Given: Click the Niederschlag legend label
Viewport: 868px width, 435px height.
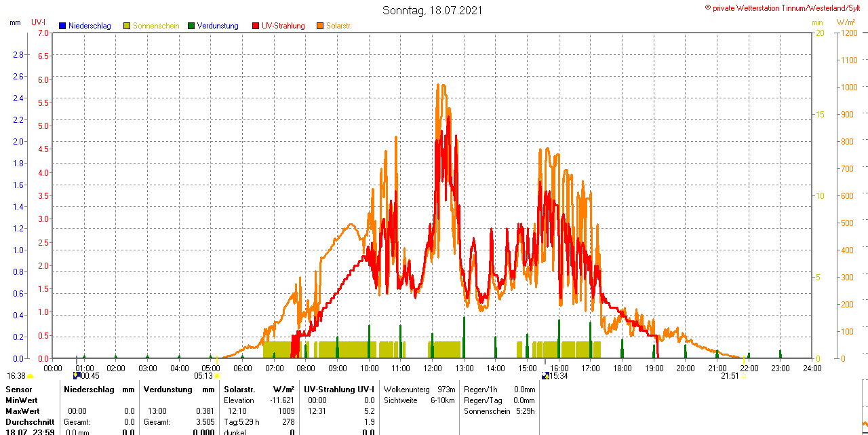Looking at the screenshot, I should (x=89, y=26).
